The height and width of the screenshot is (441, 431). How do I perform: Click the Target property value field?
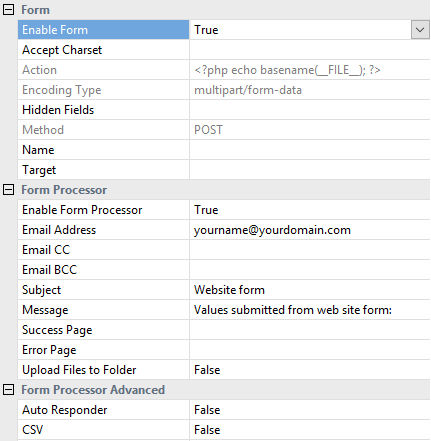click(x=310, y=170)
